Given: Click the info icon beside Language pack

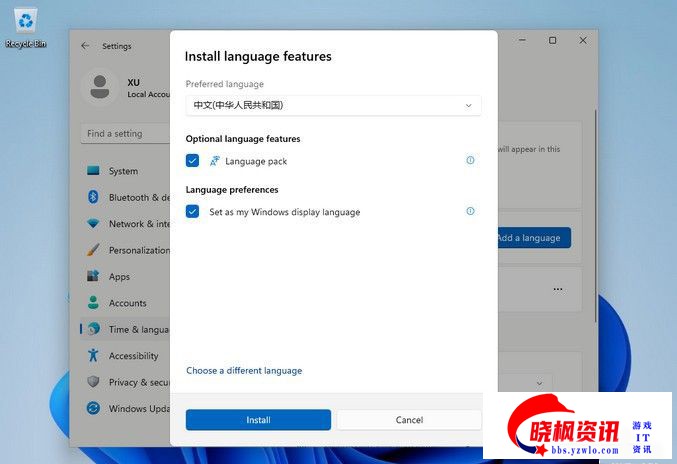Looking at the screenshot, I should tap(470, 160).
